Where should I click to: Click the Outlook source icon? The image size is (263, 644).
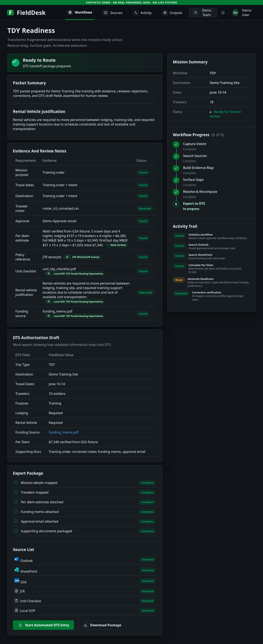point(16,559)
